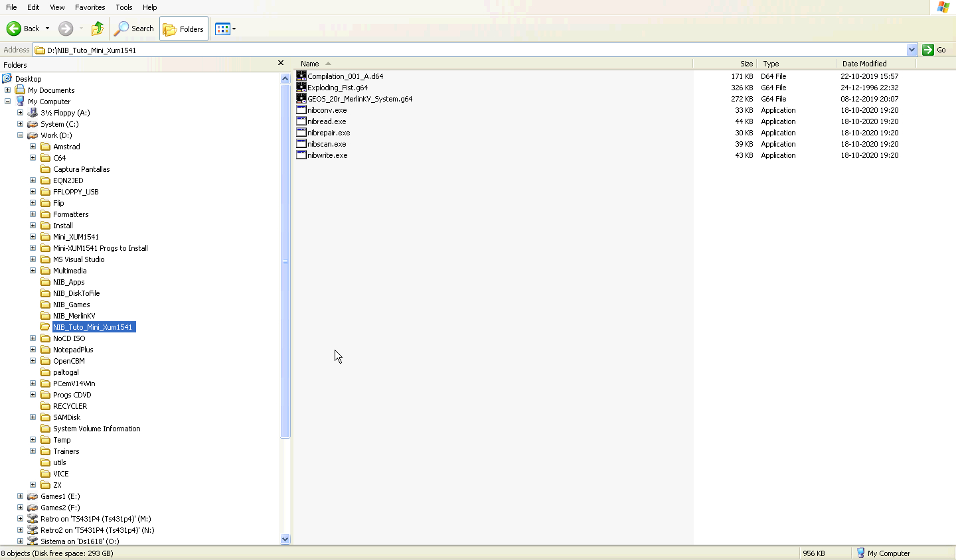Select the VICE folder icon
956x560 pixels.
pos(45,474)
